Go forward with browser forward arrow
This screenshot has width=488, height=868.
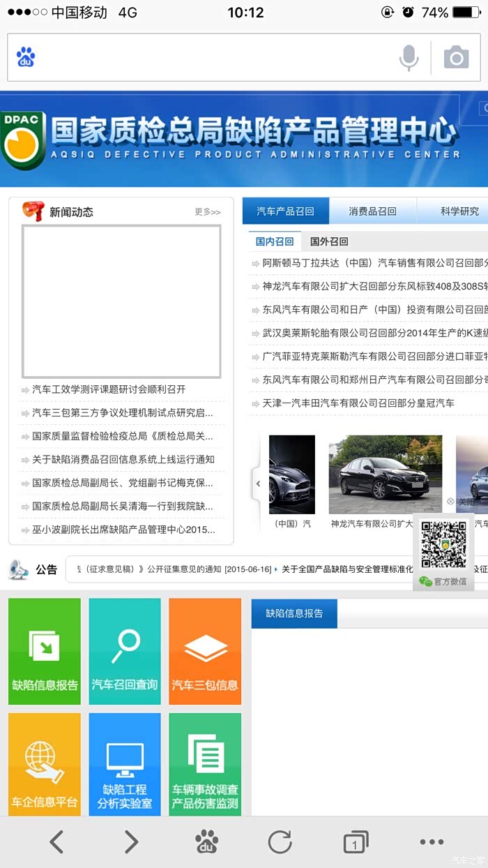[131, 842]
